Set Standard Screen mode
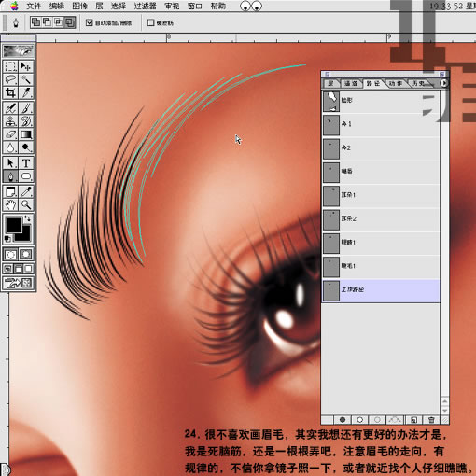The width and height of the screenshot is (476, 476). tap(8, 269)
